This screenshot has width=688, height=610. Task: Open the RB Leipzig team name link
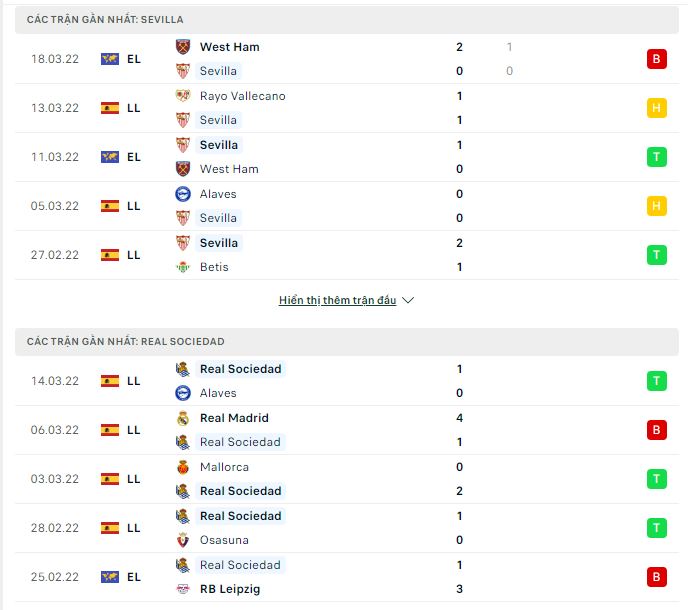tap(230, 589)
